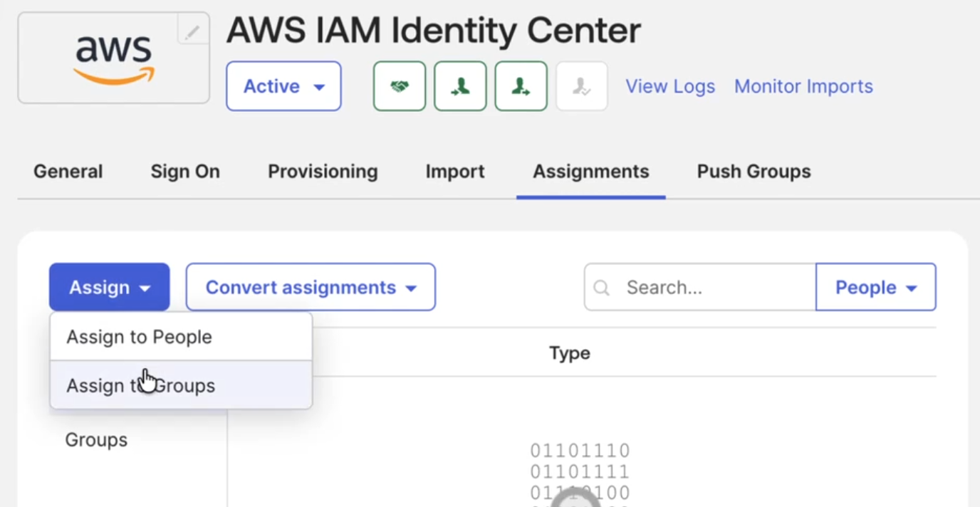Open the Import tab

tap(455, 172)
